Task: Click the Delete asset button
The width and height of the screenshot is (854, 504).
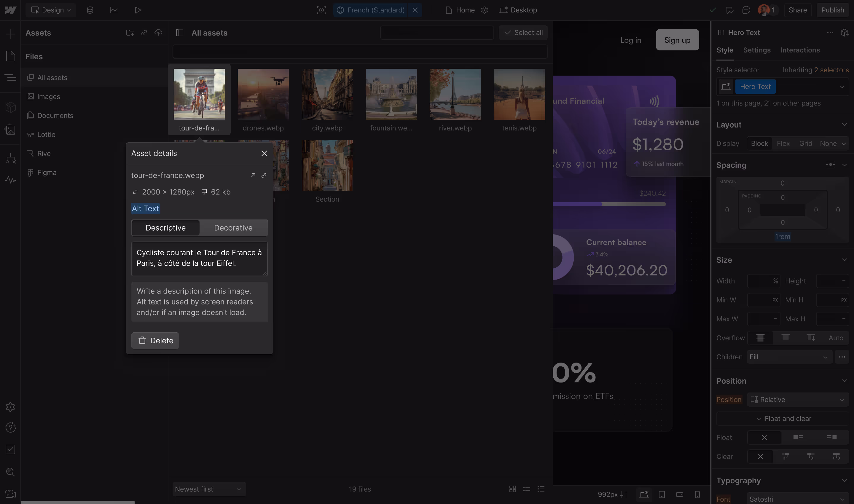Action: tap(155, 341)
